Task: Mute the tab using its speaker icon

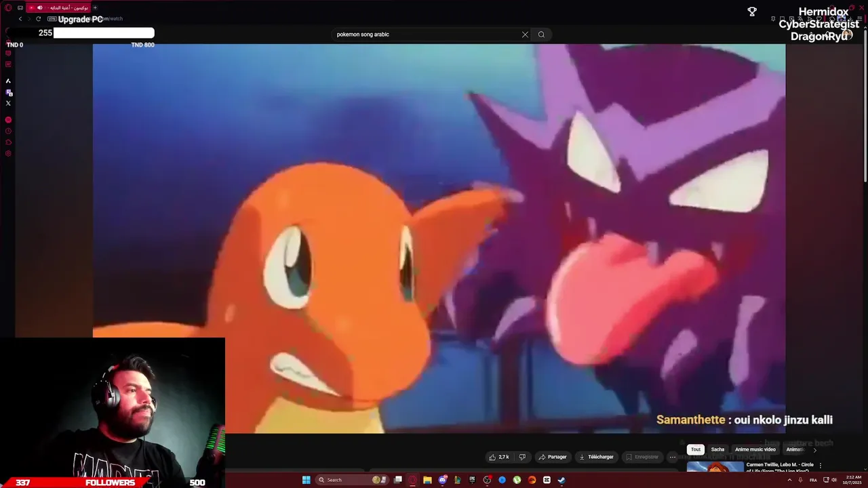Action: 39,7
